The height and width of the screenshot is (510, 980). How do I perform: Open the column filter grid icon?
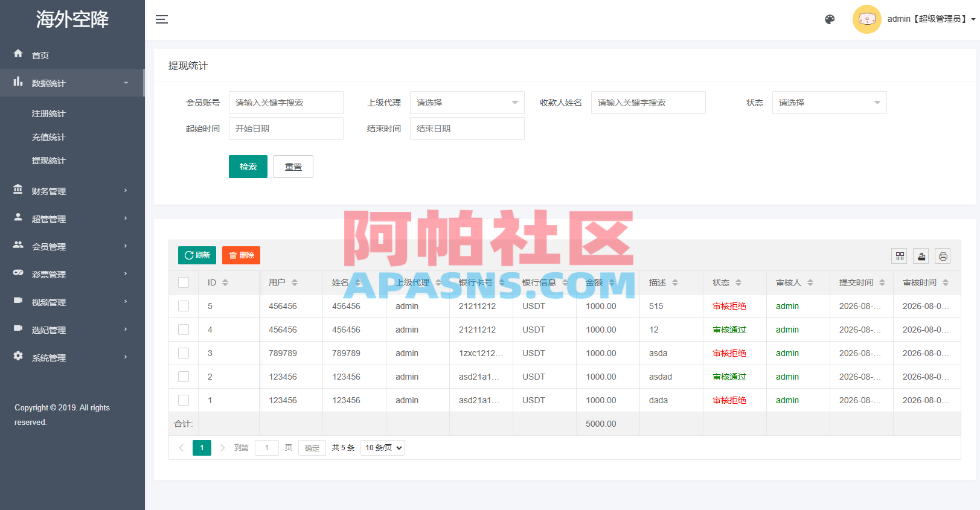click(x=900, y=256)
